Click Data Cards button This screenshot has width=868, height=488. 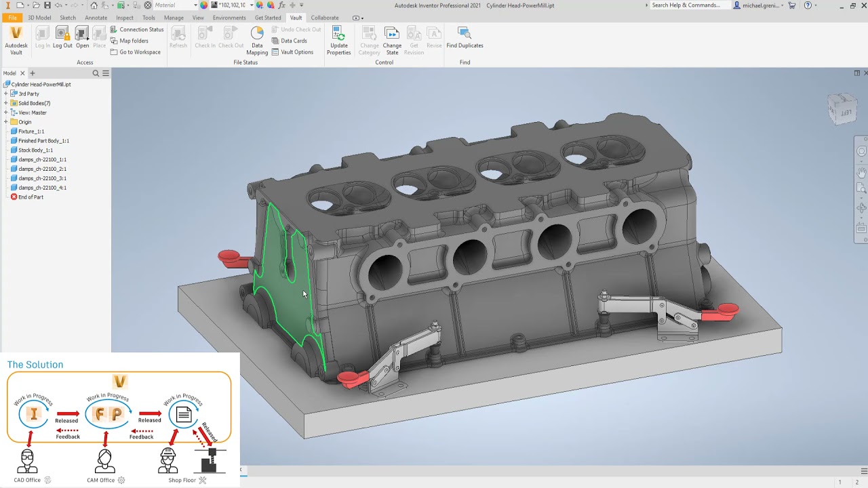pyautogui.click(x=290, y=41)
